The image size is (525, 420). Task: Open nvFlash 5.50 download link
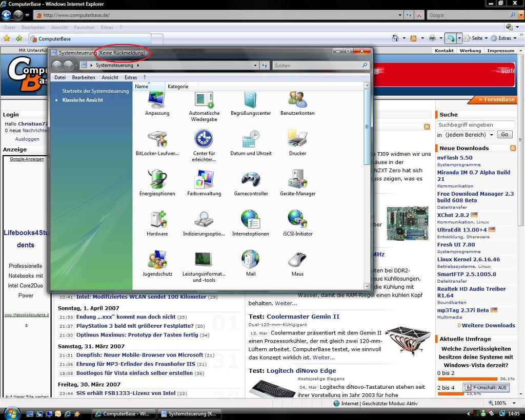coord(455,158)
